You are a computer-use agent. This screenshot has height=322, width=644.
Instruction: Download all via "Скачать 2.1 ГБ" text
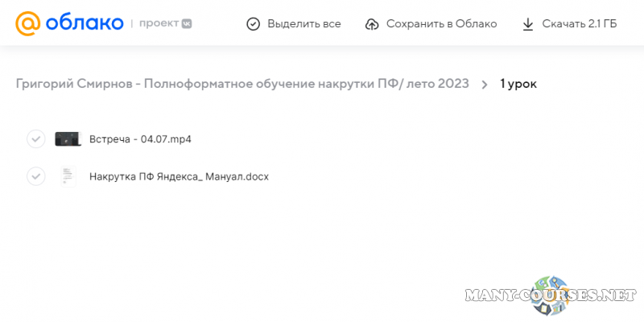(580, 24)
